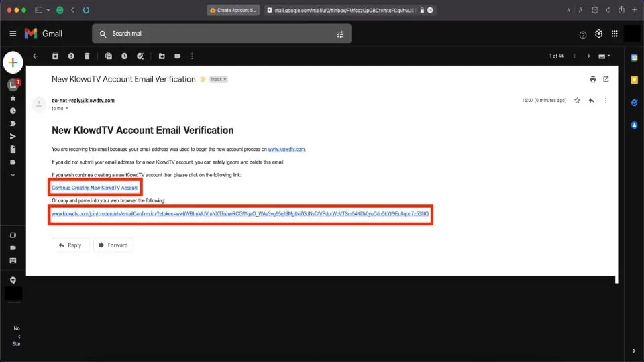The height and width of the screenshot is (362, 644).
Task: Open the keyboard icon in the sidebar
Action: tap(13, 261)
